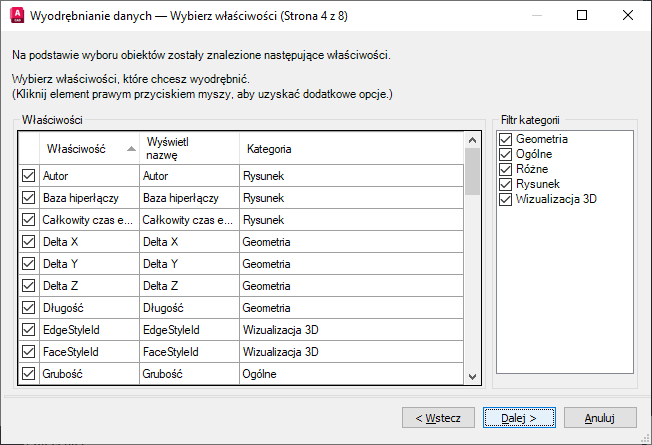The height and width of the screenshot is (445, 652).
Task: Toggle the Różne category filter
Action: [506, 169]
